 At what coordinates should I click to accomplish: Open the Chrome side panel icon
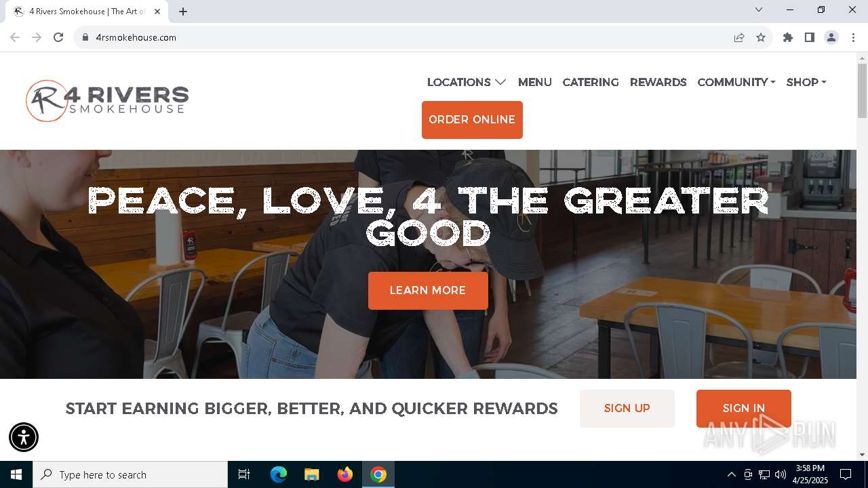810,37
